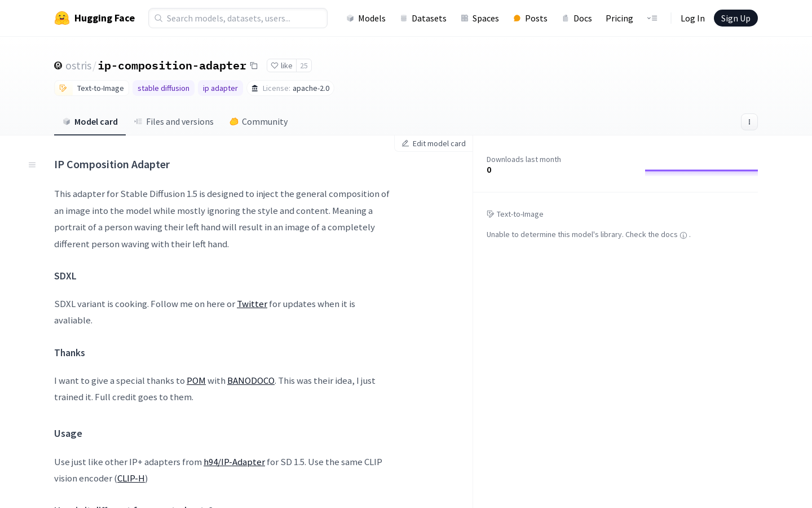The height and width of the screenshot is (508, 812).
Task: Open the three-dot more options menu
Action: 749,122
